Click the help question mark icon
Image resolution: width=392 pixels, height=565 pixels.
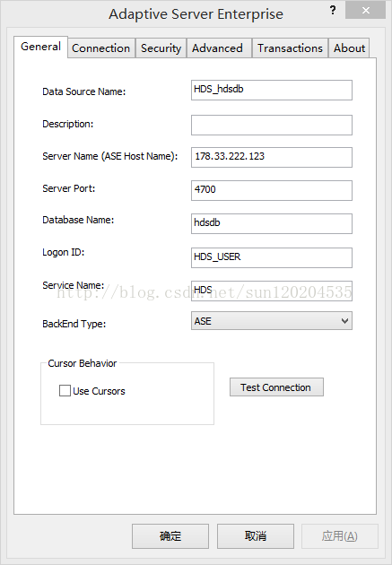tap(333, 10)
